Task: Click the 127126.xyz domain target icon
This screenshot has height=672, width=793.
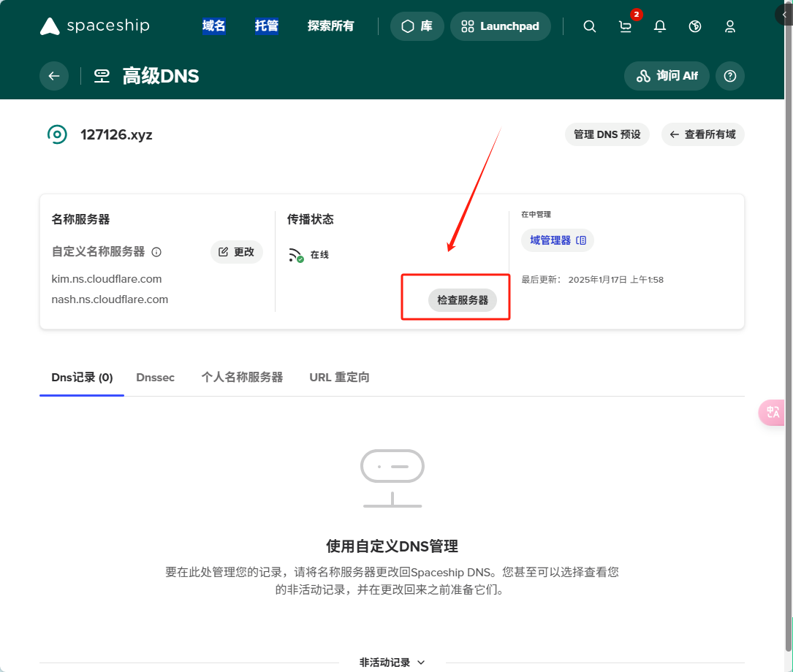Action: pyautogui.click(x=57, y=134)
